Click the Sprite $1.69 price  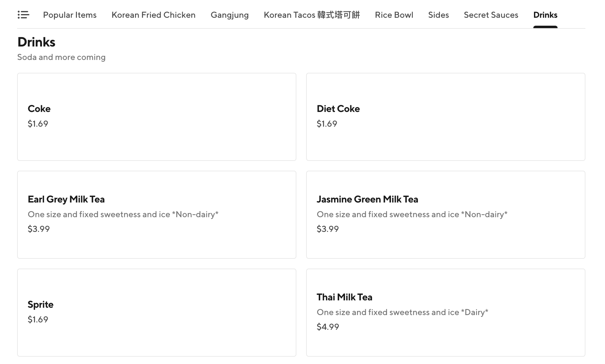click(x=38, y=319)
